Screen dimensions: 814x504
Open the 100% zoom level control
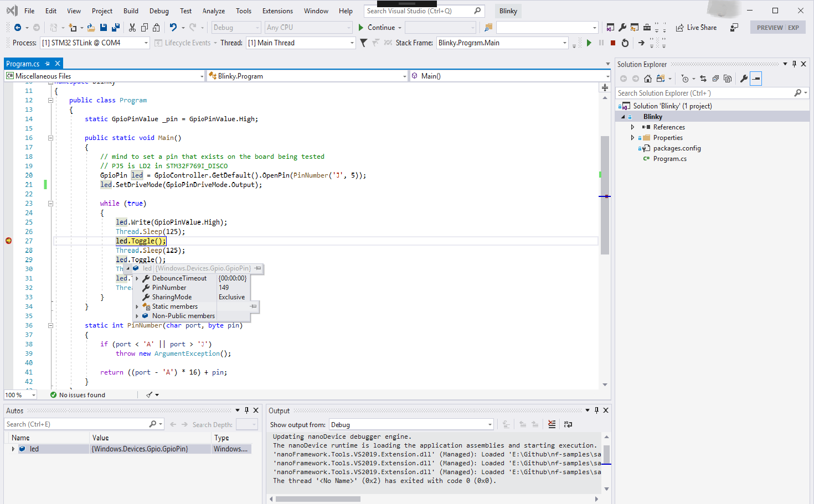[20, 394]
